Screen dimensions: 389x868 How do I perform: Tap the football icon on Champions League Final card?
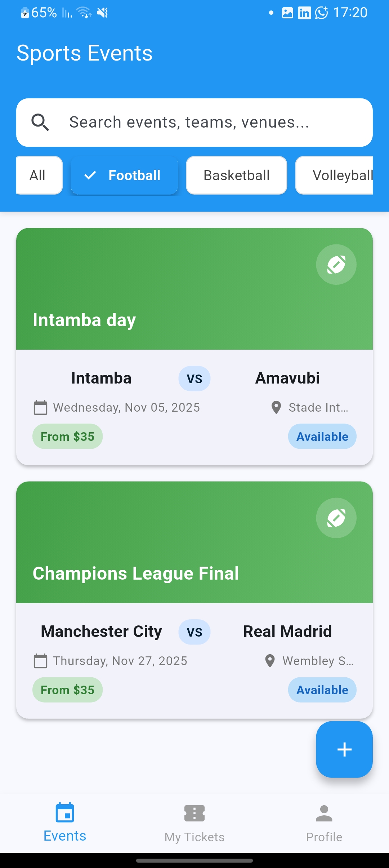coord(336,518)
